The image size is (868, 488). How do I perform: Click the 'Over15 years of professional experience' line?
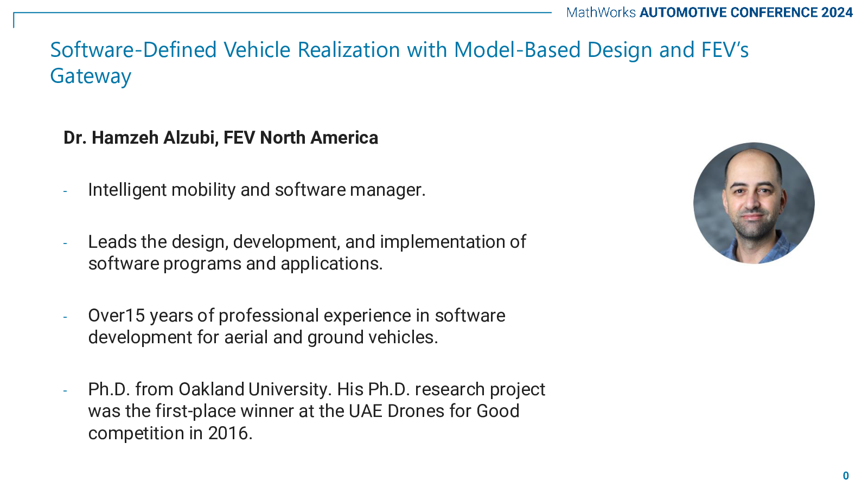click(297, 316)
